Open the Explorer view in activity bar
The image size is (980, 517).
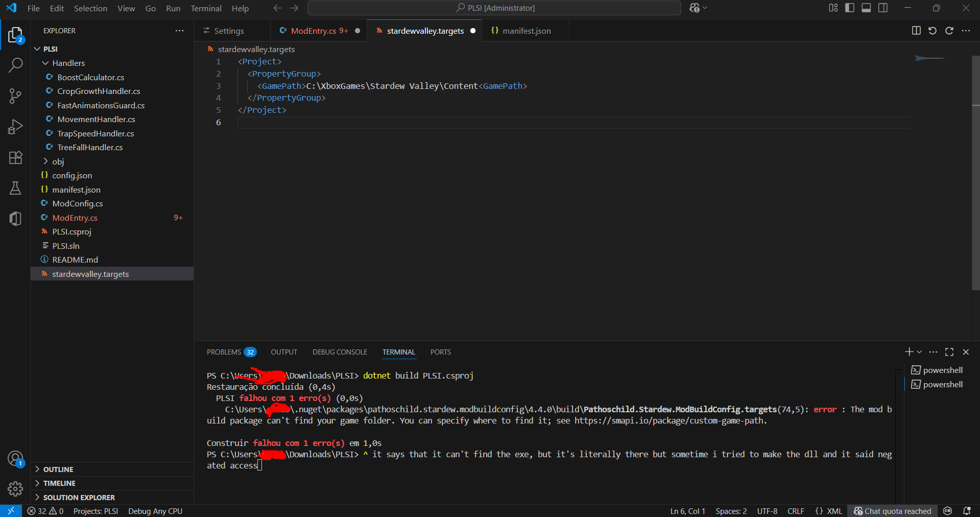point(15,35)
